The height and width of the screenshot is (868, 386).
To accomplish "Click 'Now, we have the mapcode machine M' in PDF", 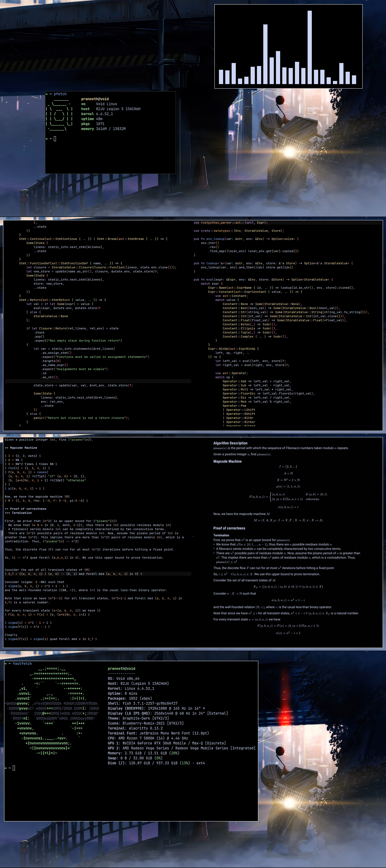I will click(241, 514).
